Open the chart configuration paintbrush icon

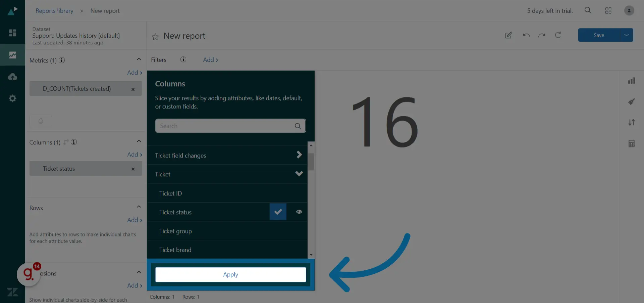pos(632,101)
